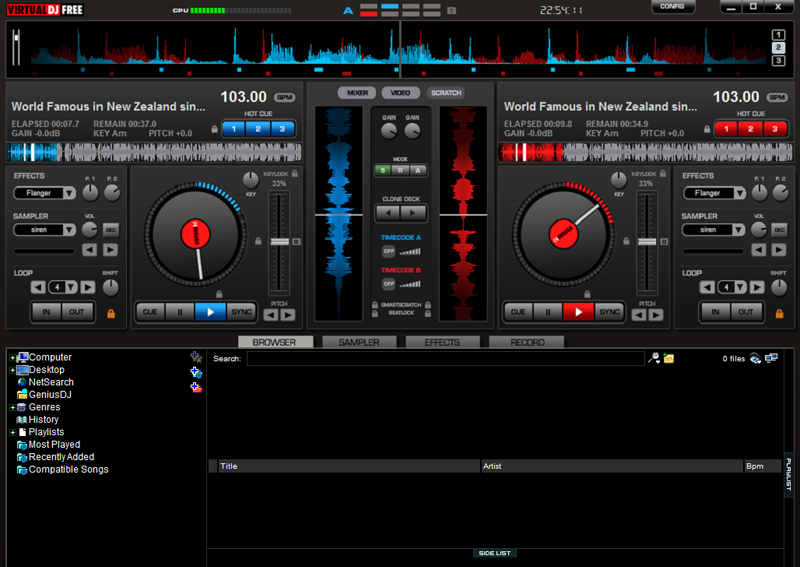Open Most Played filter folder
Viewport: 800px width, 567px height.
coord(48,445)
